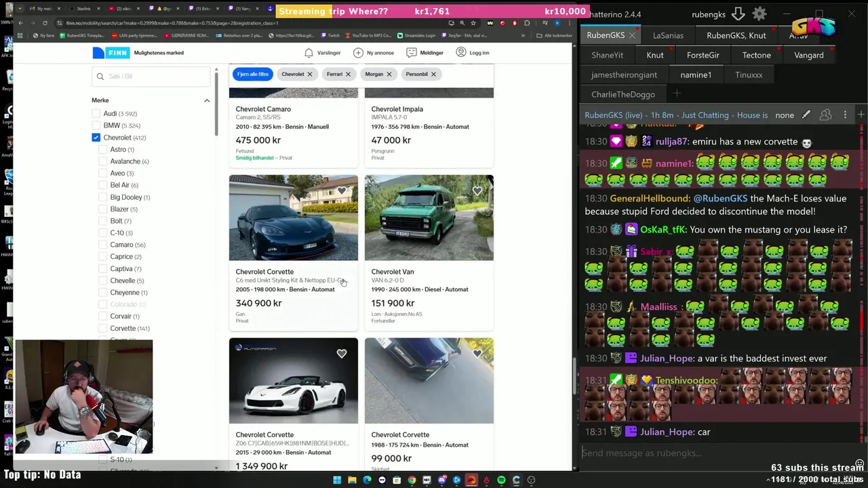Viewport: 868px width, 488px height.
Task: Favorite the 1988 Corvette listing heart
Action: (477, 353)
